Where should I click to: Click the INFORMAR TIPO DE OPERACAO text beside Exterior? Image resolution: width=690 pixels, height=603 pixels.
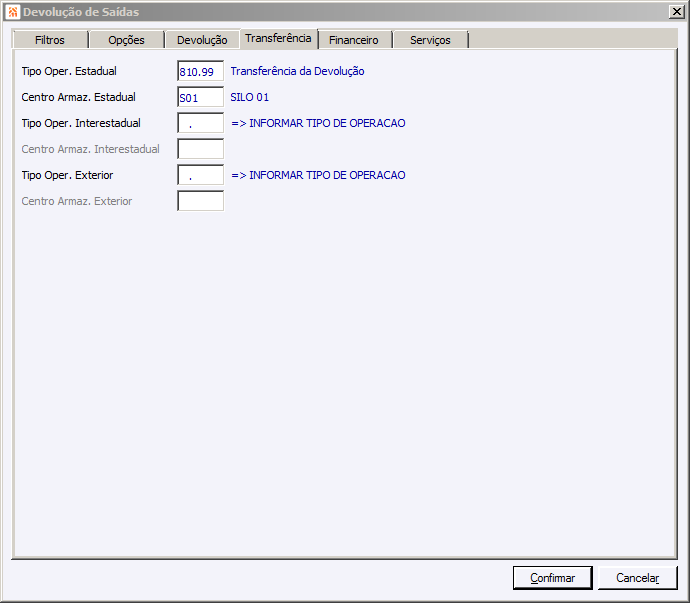pos(318,175)
